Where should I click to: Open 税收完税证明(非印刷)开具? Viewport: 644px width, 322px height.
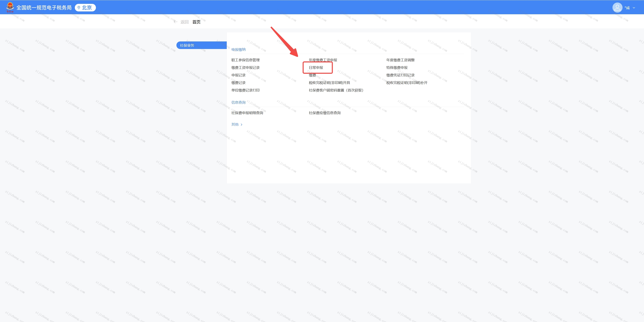tap(329, 83)
